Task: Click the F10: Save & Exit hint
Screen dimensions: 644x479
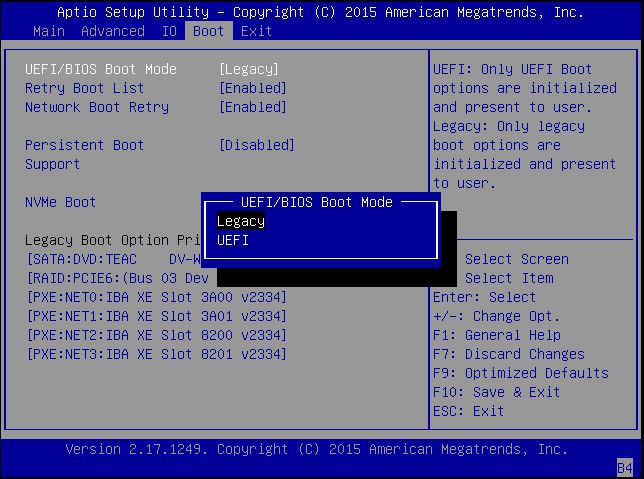Action: (496, 392)
